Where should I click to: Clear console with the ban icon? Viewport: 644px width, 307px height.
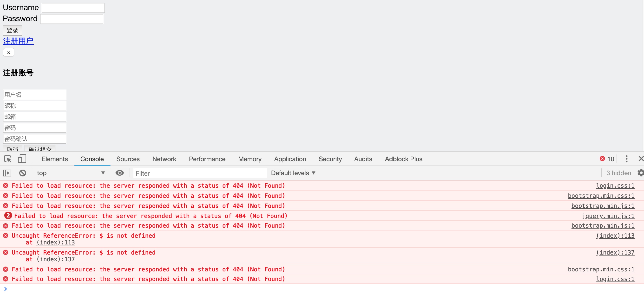22,173
